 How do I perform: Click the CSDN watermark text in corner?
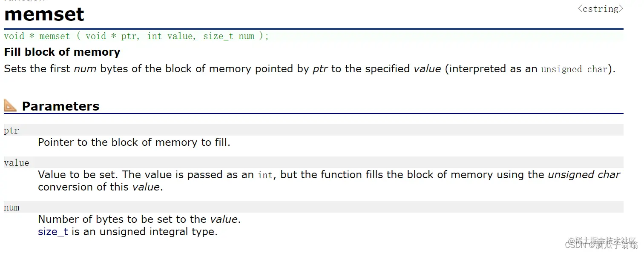click(x=601, y=244)
